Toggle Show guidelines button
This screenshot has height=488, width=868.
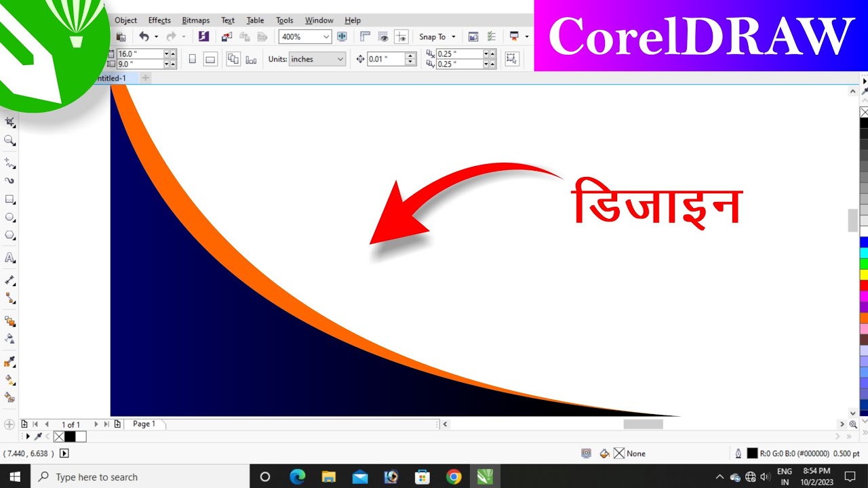point(401,37)
